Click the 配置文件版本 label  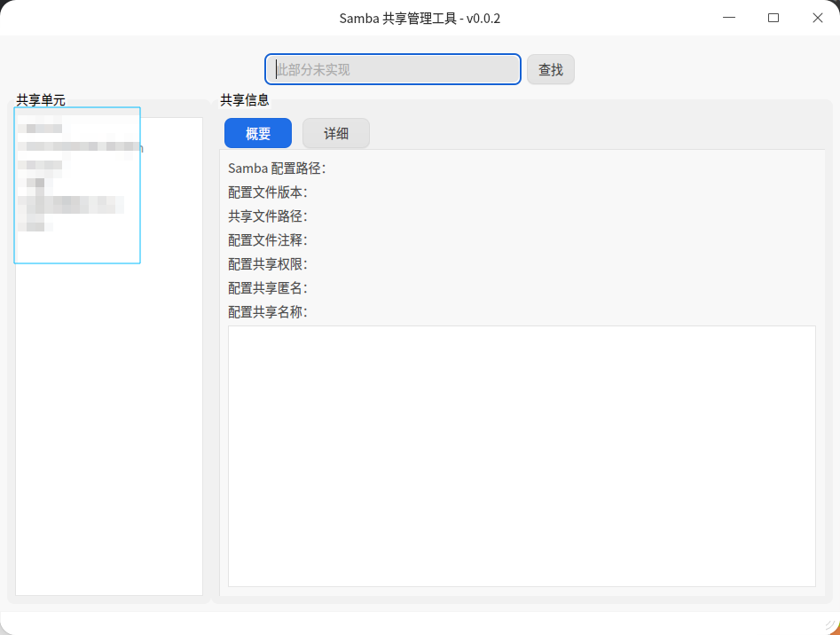(268, 192)
